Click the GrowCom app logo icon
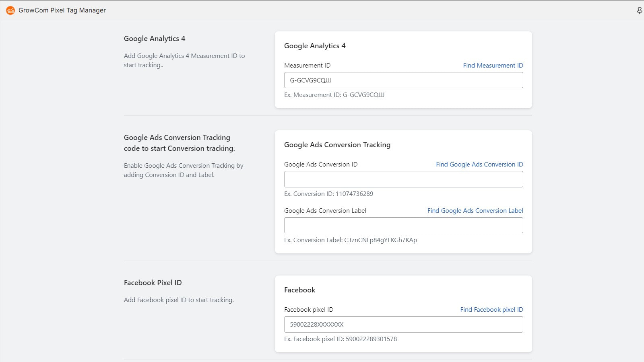Screen dimensions: 644x362 (x=10, y=10)
